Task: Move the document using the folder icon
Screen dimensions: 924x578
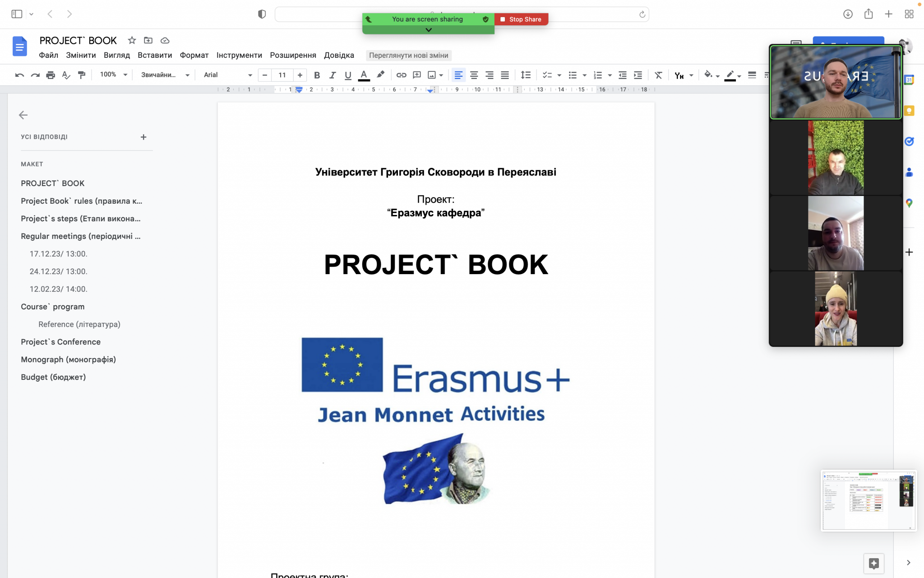Action: [x=148, y=40]
